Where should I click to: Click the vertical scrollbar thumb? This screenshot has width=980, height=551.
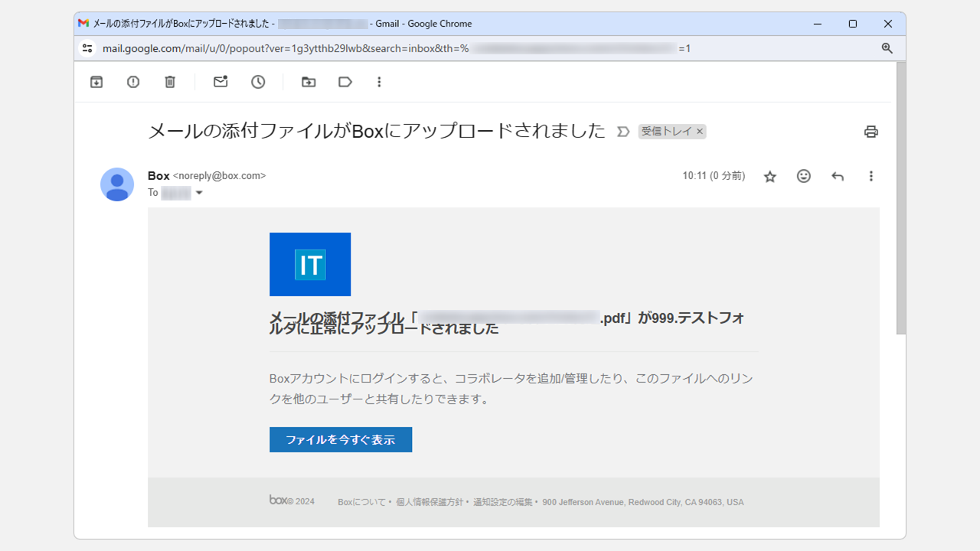coord(901,198)
